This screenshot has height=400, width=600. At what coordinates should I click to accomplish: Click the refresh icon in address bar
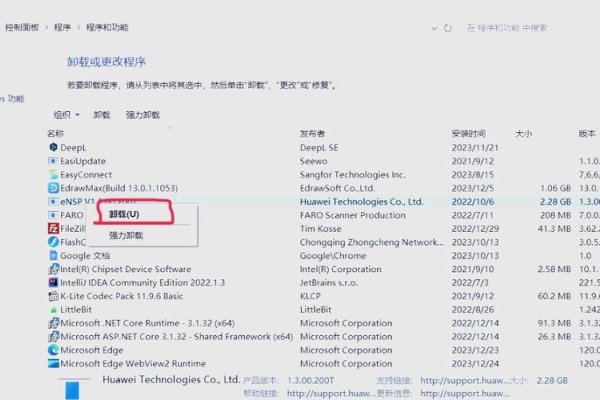click(x=448, y=28)
